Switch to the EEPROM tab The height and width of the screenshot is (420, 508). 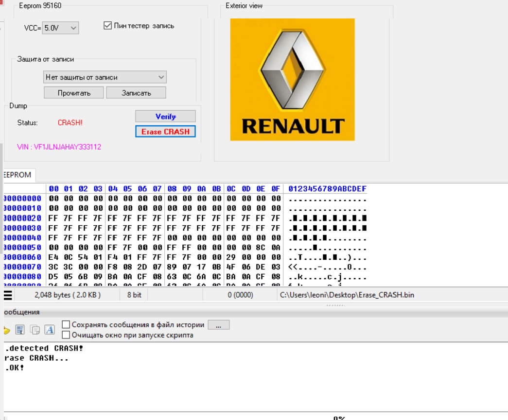click(17, 175)
